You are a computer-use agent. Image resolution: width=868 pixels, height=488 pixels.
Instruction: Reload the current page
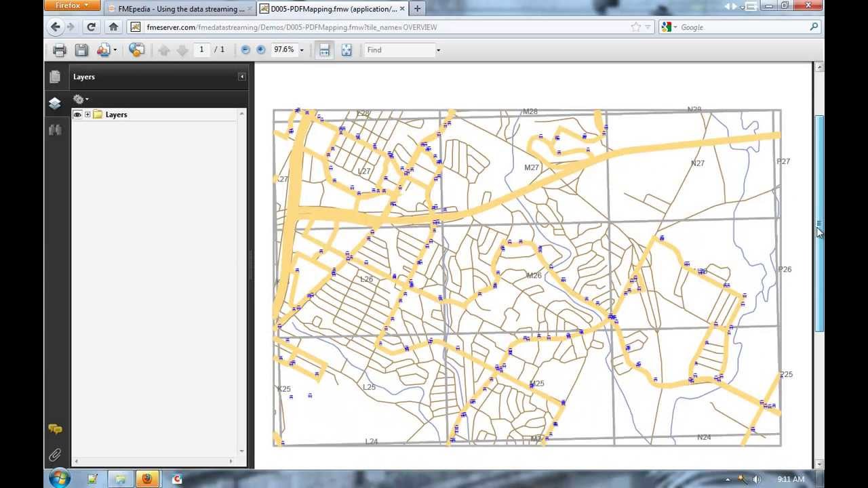[x=92, y=27]
